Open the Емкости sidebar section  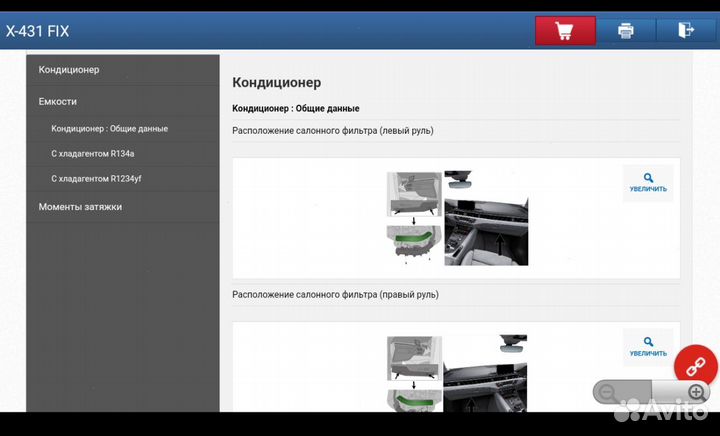(58, 102)
